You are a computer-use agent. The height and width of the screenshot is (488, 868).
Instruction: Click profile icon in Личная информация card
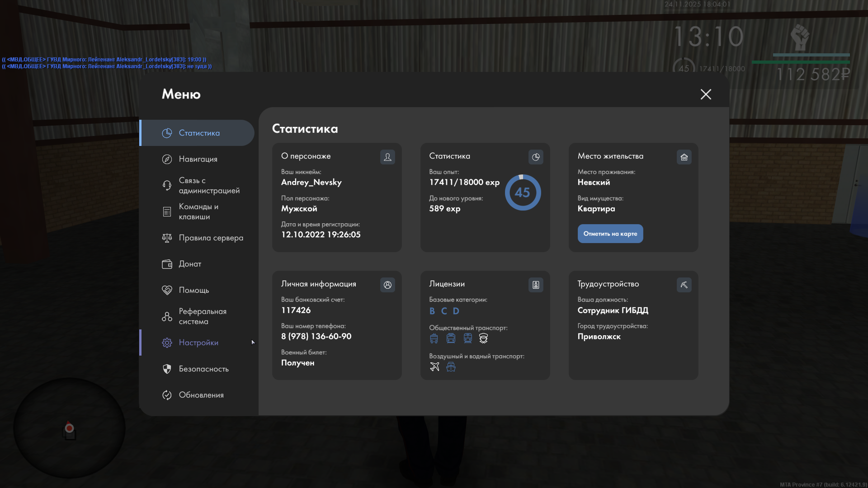[x=387, y=285]
